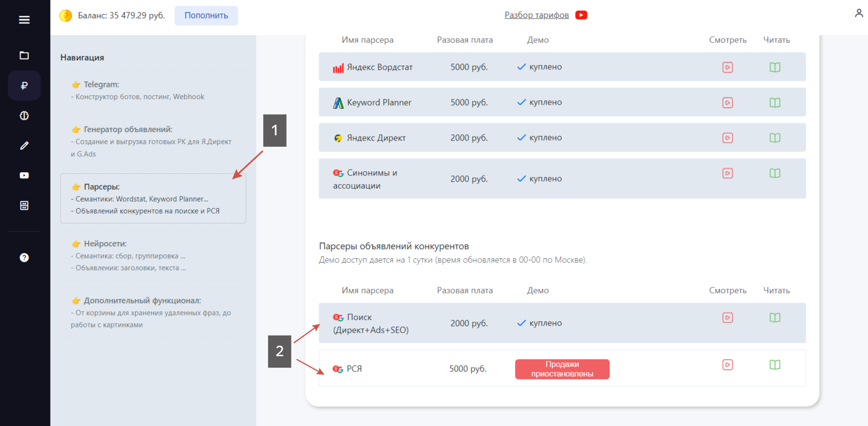Click the pencil edit icon in the sidebar
Viewport: 868px width, 426px height.
(x=24, y=145)
